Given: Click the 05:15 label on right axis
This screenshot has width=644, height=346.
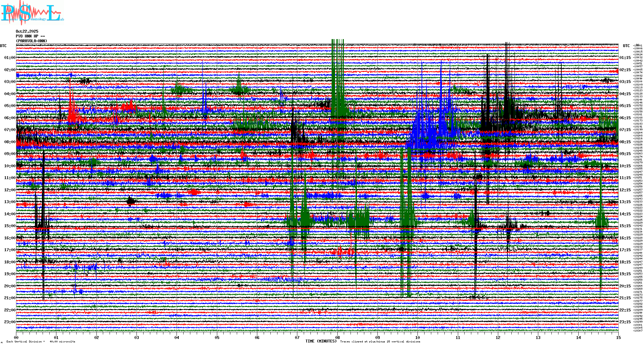Looking at the screenshot, I should [x=625, y=106].
